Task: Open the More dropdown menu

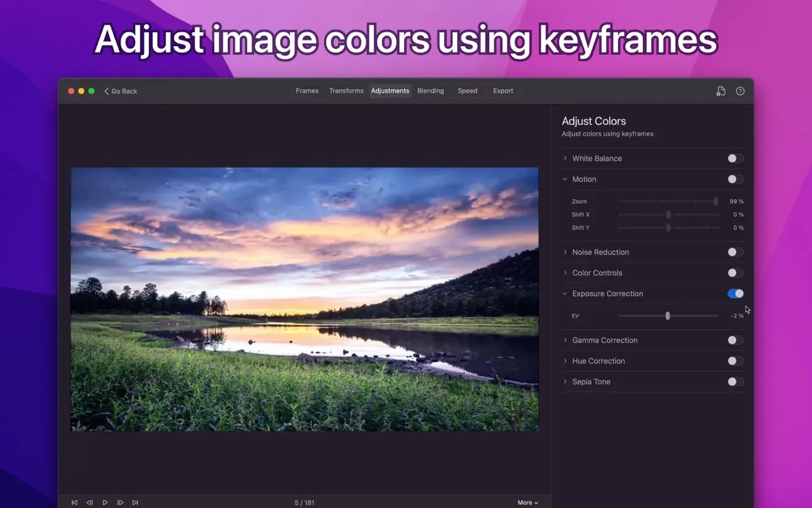Action: (x=527, y=502)
